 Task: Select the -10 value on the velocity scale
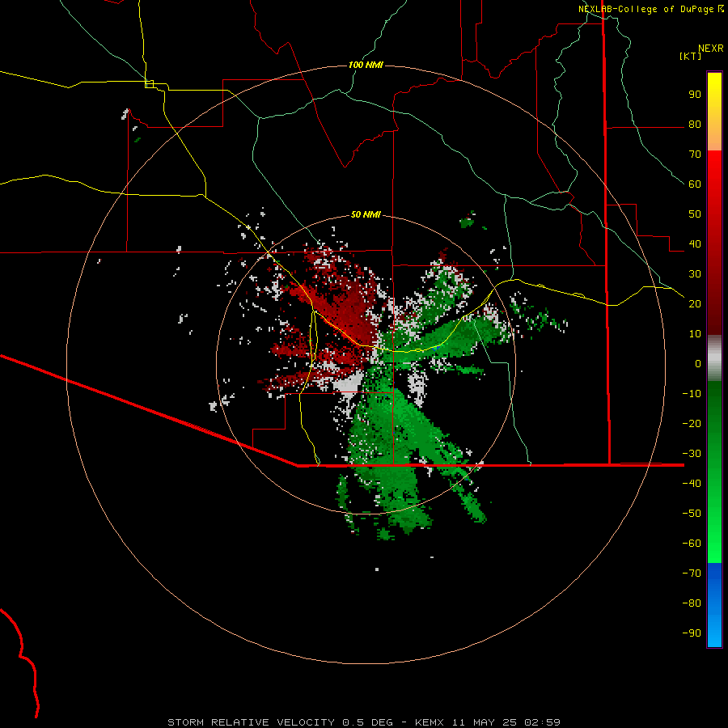click(x=692, y=394)
